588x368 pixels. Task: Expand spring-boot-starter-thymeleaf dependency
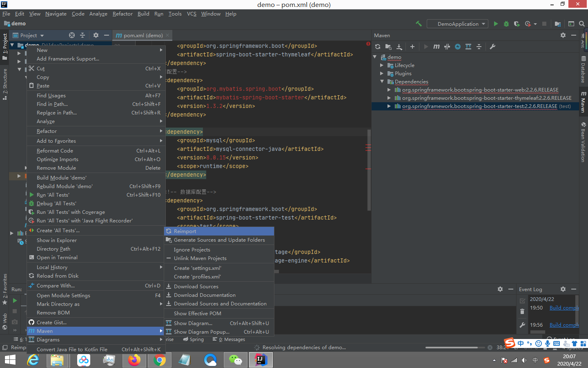tap(389, 98)
